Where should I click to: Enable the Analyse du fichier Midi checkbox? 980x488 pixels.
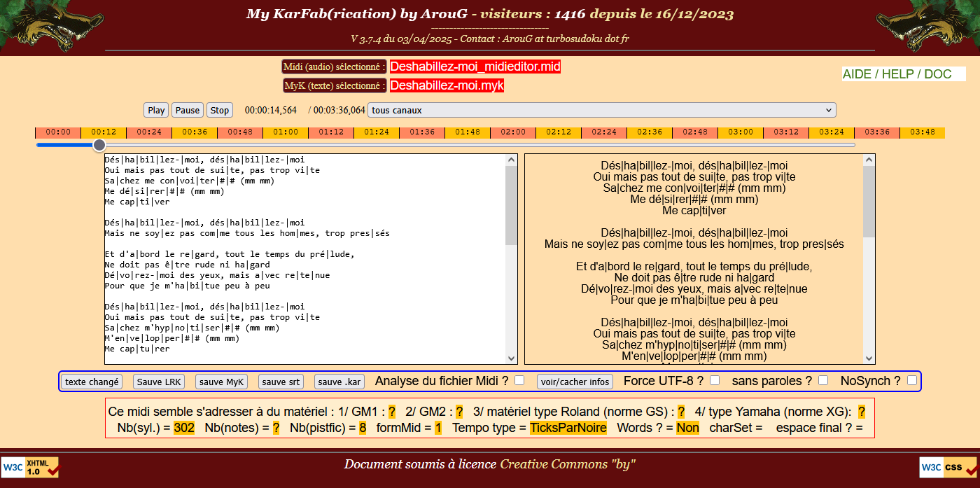(519, 380)
